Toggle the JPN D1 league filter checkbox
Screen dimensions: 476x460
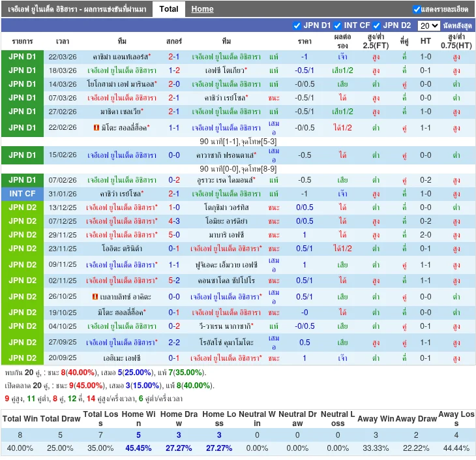298,26
